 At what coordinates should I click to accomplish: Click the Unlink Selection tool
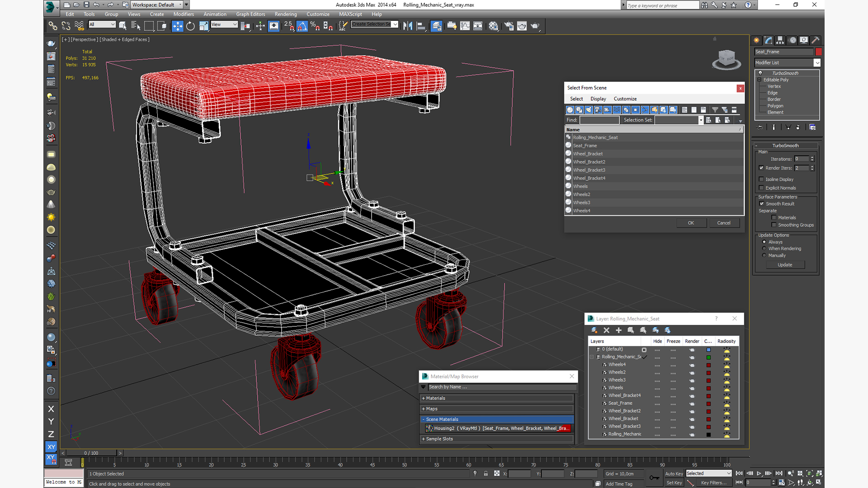[66, 26]
